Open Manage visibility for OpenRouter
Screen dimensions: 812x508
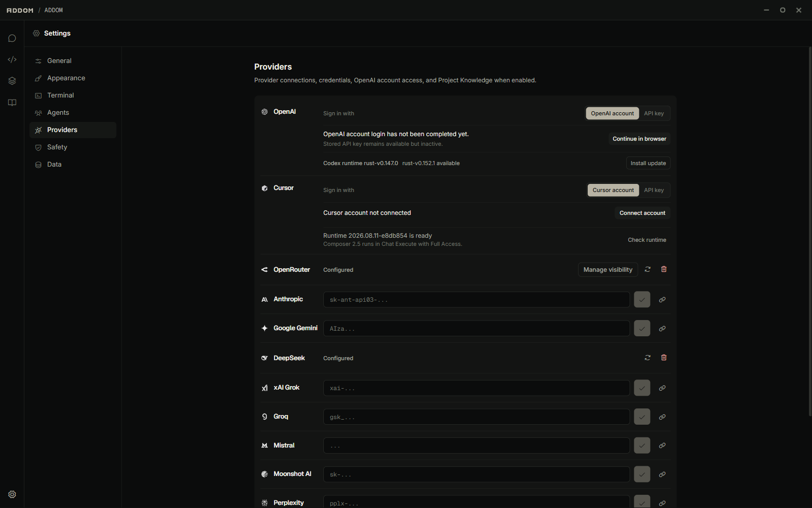608,270
